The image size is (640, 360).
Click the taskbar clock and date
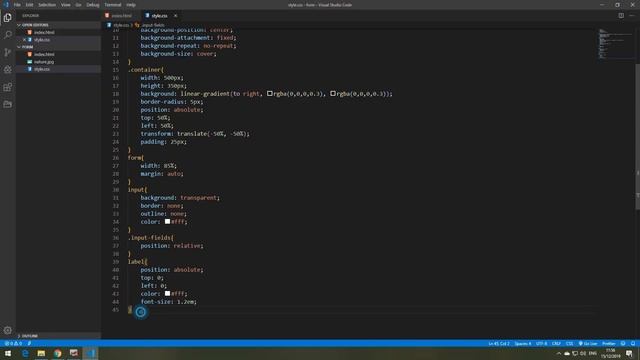[x=611, y=353]
